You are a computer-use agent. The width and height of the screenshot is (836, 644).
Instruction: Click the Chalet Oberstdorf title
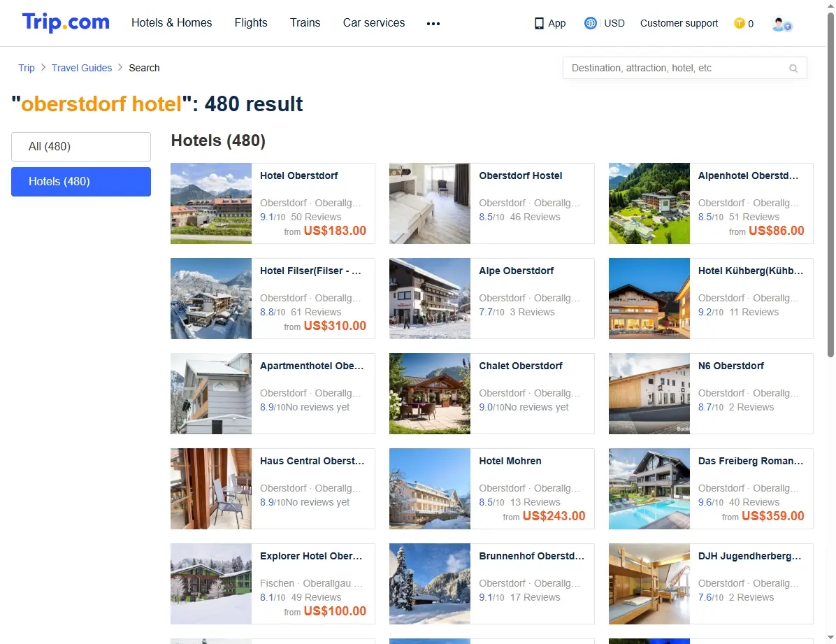coord(520,366)
